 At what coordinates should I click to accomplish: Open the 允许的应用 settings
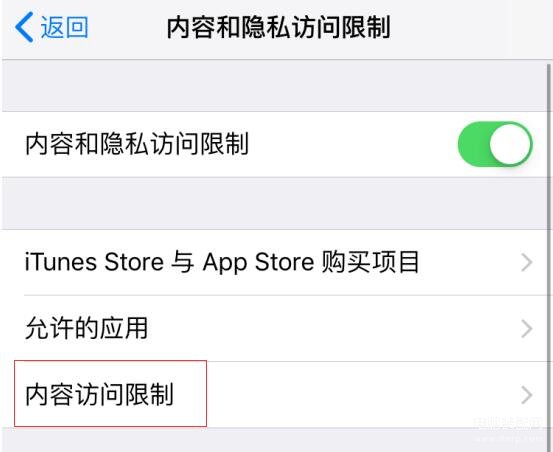tap(276, 328)
